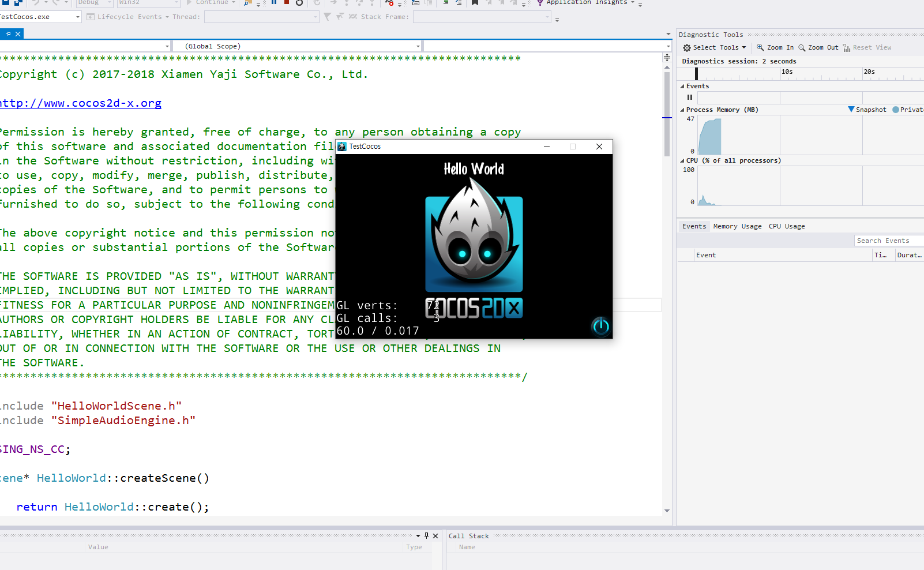
Task: Minimize the TestCocos window
Action: [x=546, y=147]
